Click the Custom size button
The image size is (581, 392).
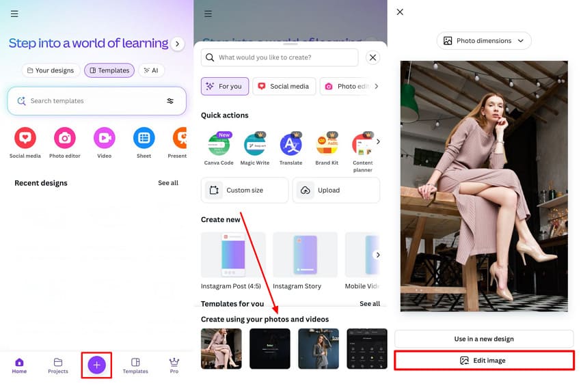245,191
